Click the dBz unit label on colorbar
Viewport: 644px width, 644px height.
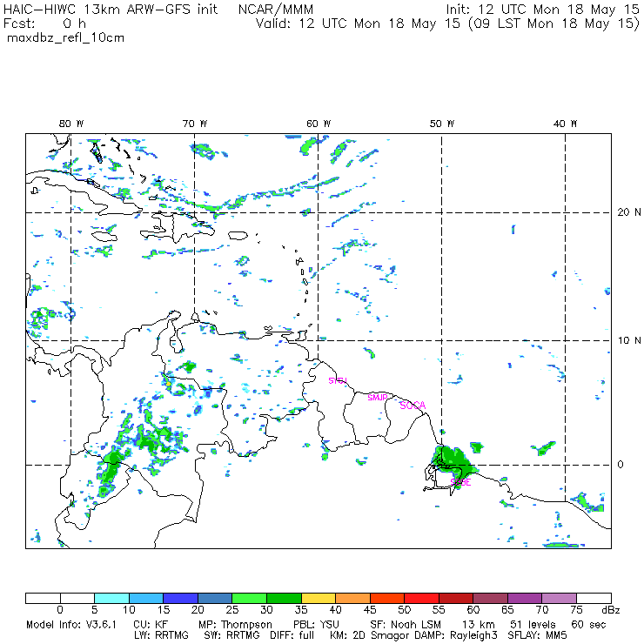611,610
